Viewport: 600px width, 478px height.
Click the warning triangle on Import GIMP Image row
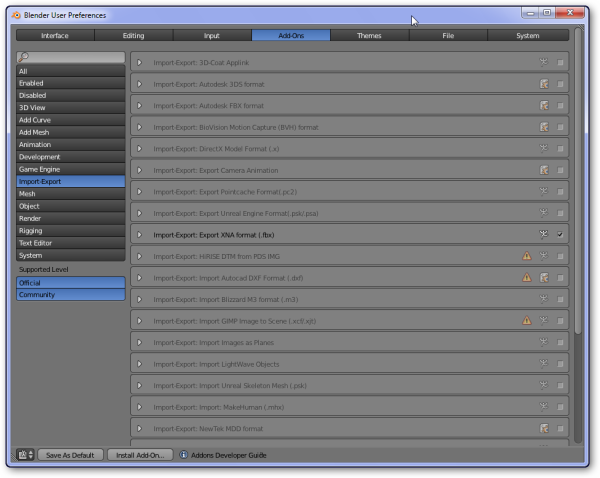[527, 320]
